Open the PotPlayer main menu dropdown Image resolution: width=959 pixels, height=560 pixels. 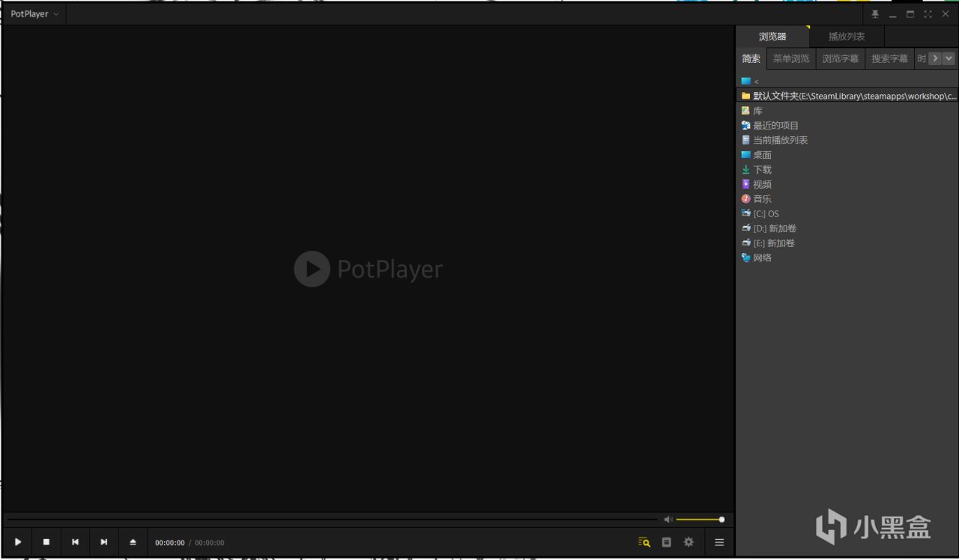pyautogui.click(x=34, y=14)
